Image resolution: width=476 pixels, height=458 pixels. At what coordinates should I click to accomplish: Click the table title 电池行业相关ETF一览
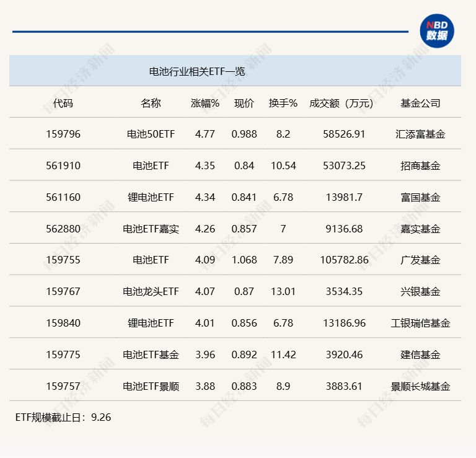196,71
